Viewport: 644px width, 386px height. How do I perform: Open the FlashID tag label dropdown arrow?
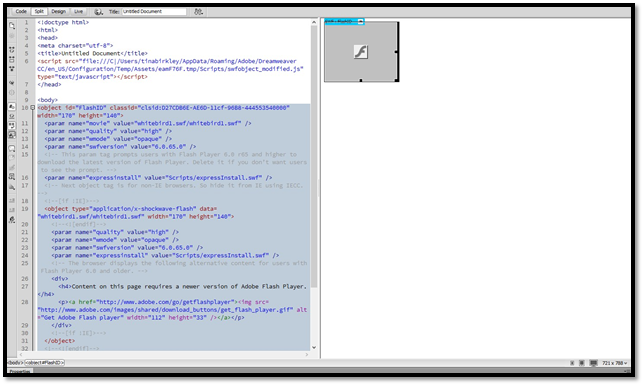[x=360, y=21]
